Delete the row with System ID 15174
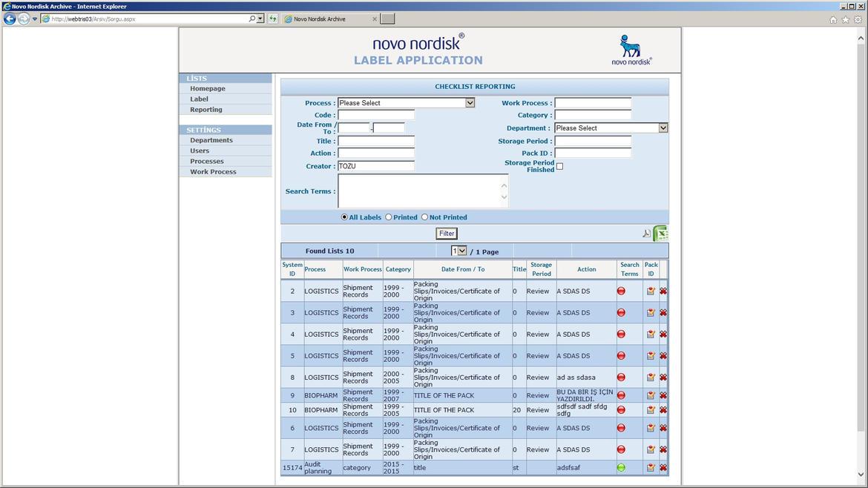 point(663,468)
